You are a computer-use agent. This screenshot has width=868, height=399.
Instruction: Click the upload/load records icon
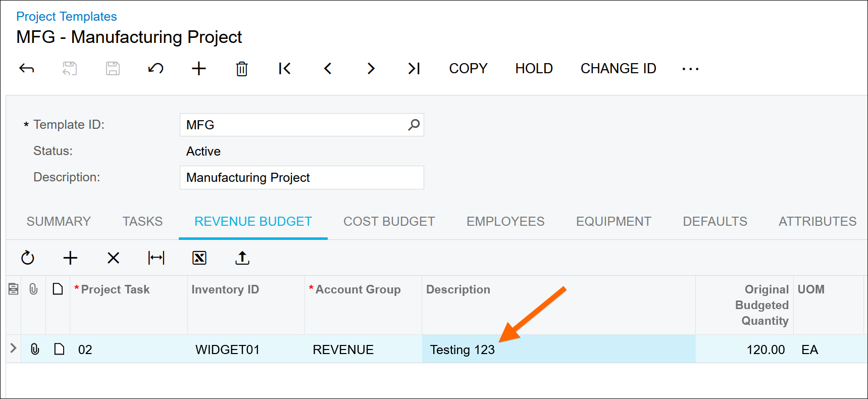pos(242,258)
